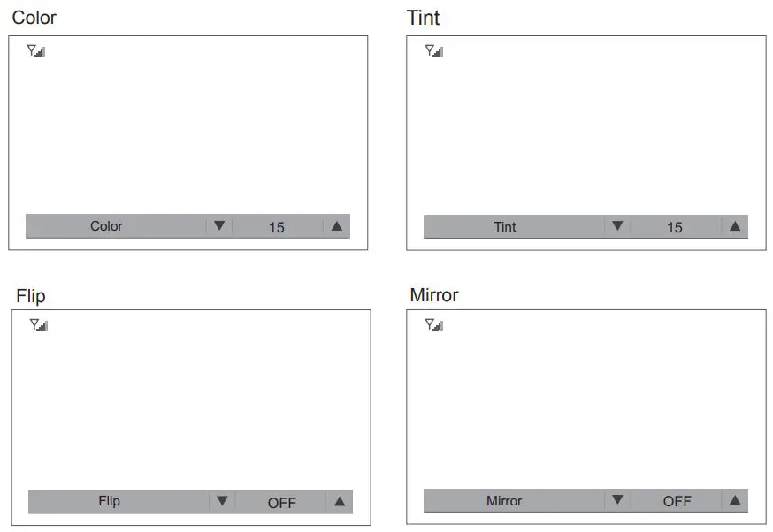This screenshot has width=773, height=532.
Task: Increase Tint value with up arrow
Action: point(734,226)
